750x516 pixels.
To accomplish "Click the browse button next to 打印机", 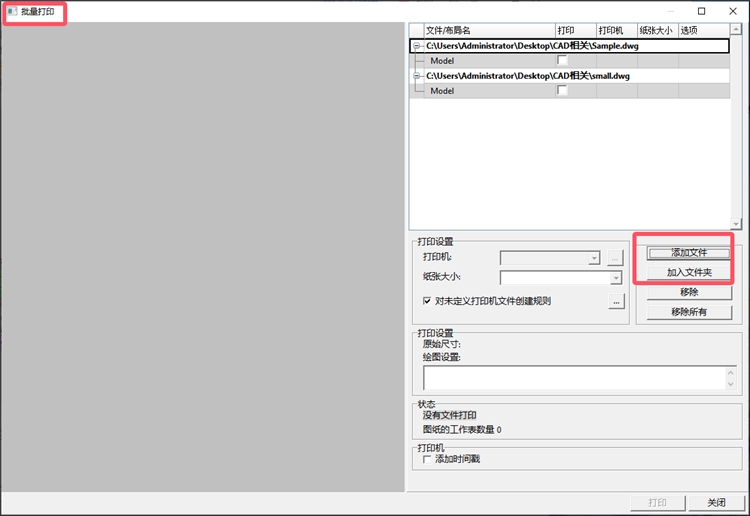I will [616, 257].
